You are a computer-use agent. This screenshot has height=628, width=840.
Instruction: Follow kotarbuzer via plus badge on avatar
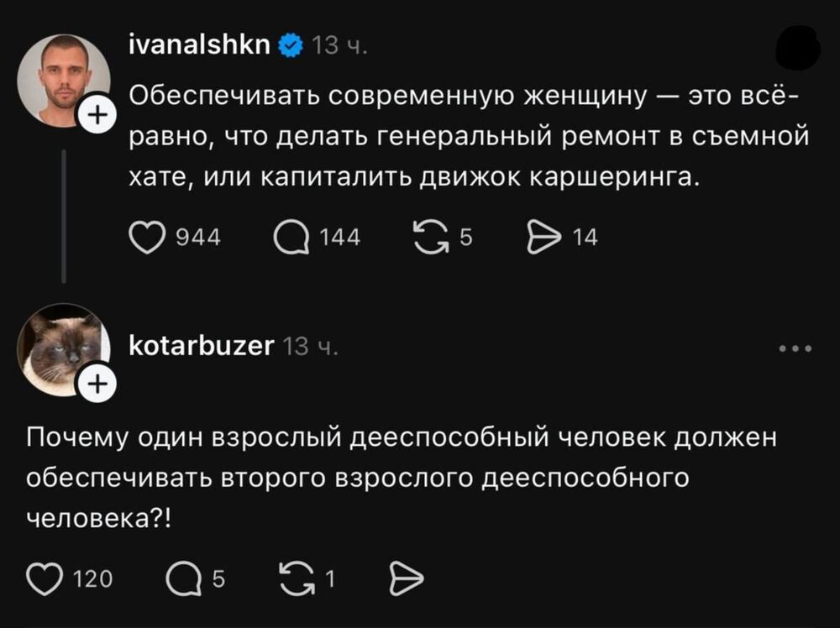97,384
